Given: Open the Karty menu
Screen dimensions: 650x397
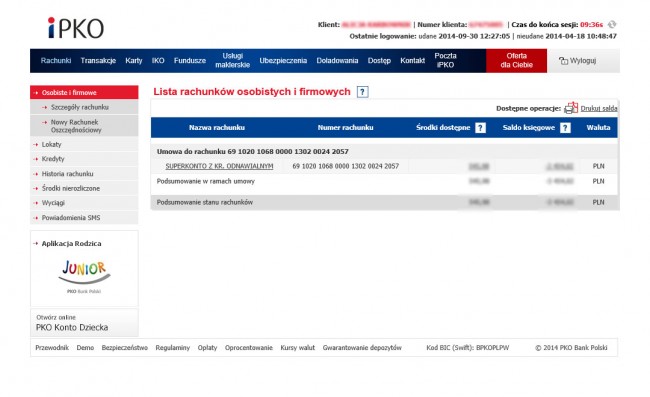Looking at the screenshot, I should pyautogui.click(x=133, y=61).
